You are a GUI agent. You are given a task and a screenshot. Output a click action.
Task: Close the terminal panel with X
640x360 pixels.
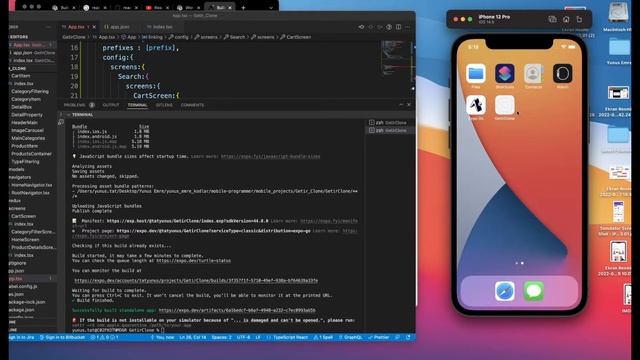(409, 105)
